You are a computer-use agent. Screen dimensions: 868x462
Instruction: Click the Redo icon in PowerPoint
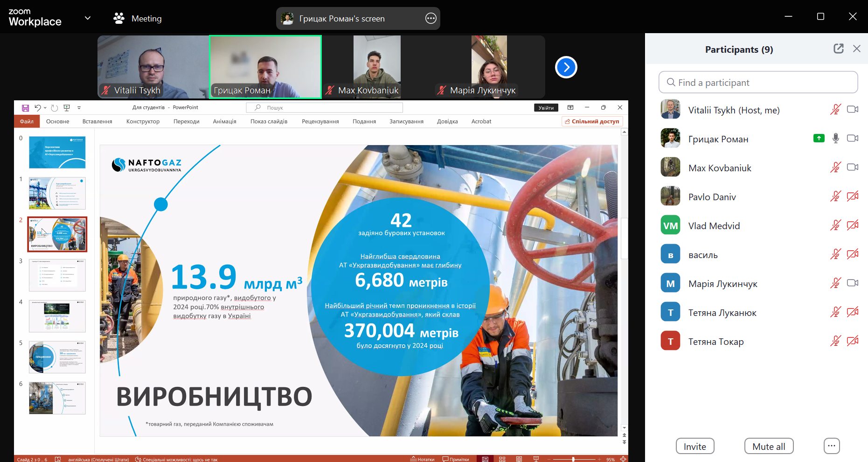(x=54, y=108)
